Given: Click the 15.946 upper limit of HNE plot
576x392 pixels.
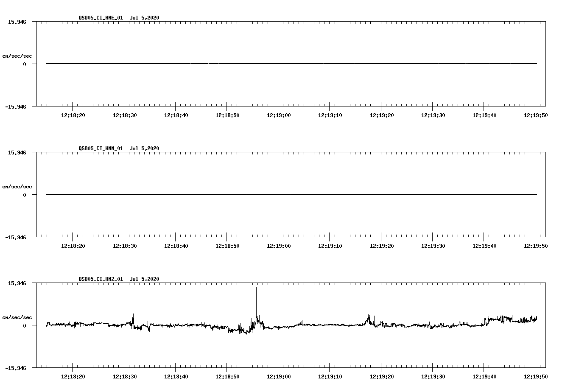Looking at the screenshot, I should tap(17, 22).
